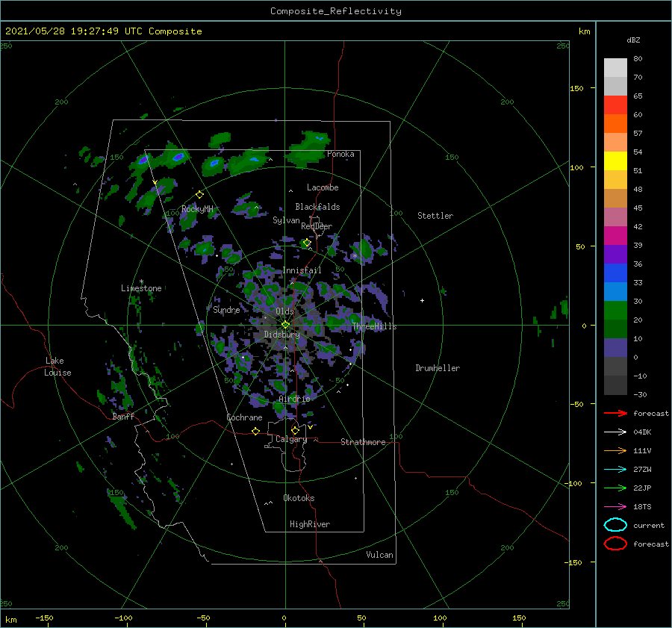Click the yellow diamond marker over Calgary
Image resolution: width=672 pixels, height=628 pixels.
point(295,430)
